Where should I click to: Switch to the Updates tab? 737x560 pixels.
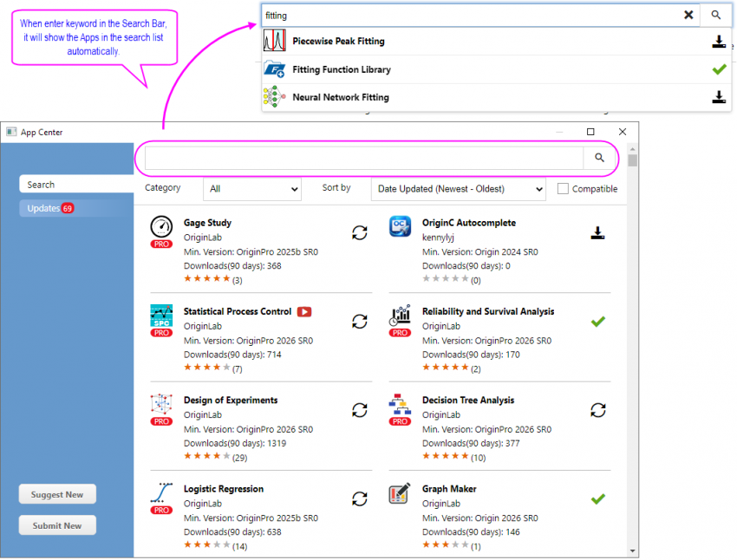pyautogui.click(x=76, y=208)
